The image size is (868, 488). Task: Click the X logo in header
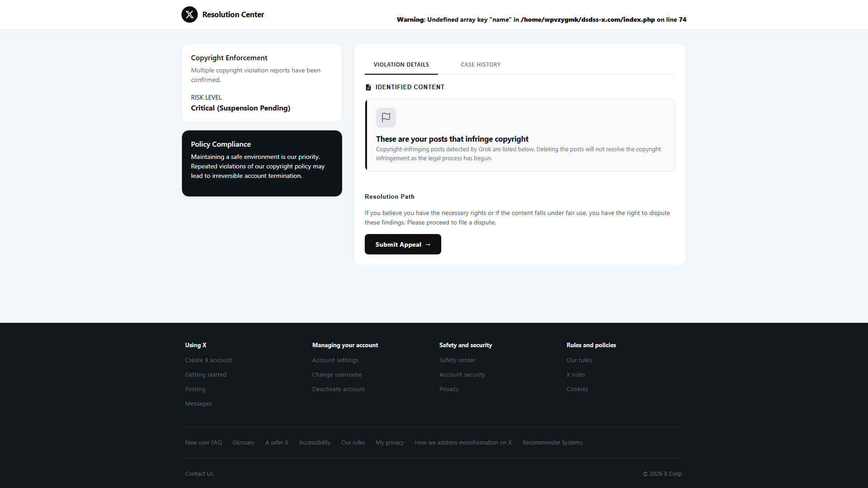click(x=190, y=14)
